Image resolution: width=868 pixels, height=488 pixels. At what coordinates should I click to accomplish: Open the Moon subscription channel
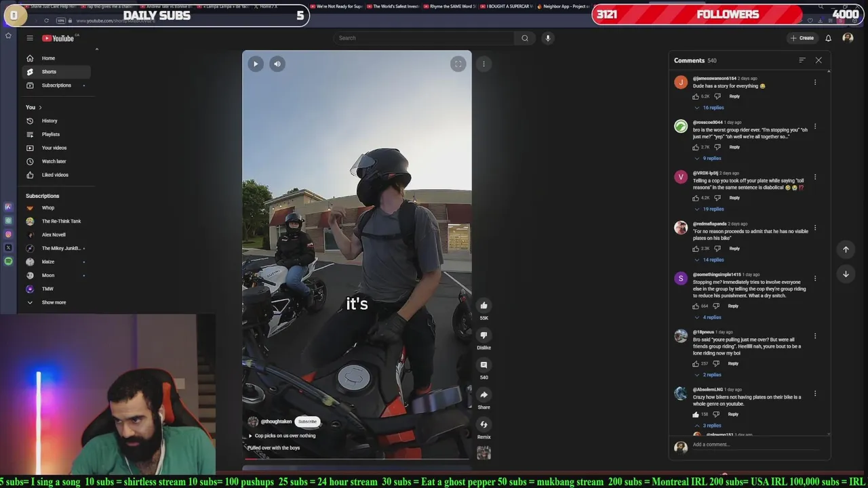point(55,275)
